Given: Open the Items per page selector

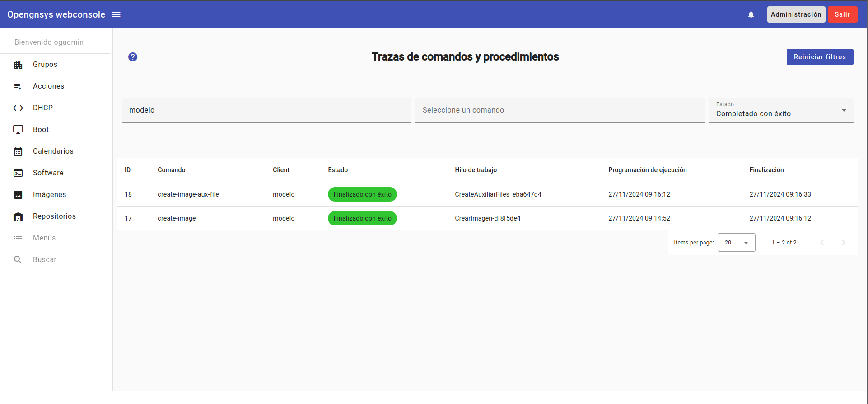Looking at the screenshot, I should (736, 243).
